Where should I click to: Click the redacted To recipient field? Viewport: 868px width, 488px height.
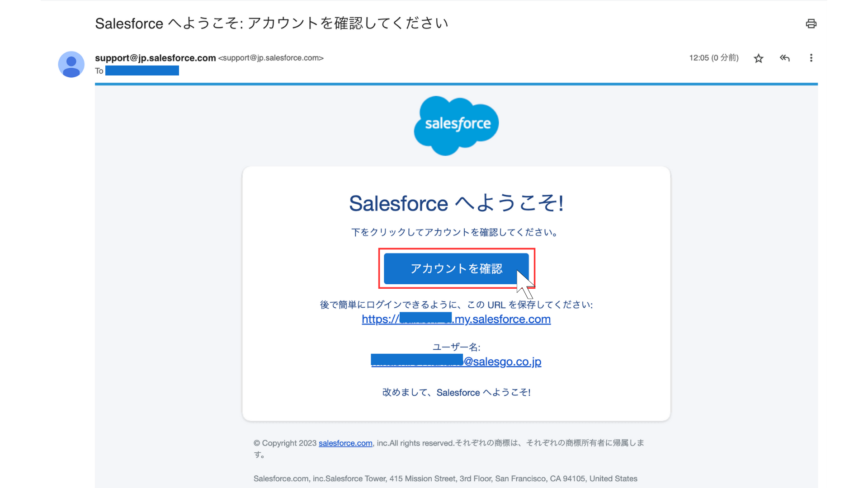tap(142, 70)
